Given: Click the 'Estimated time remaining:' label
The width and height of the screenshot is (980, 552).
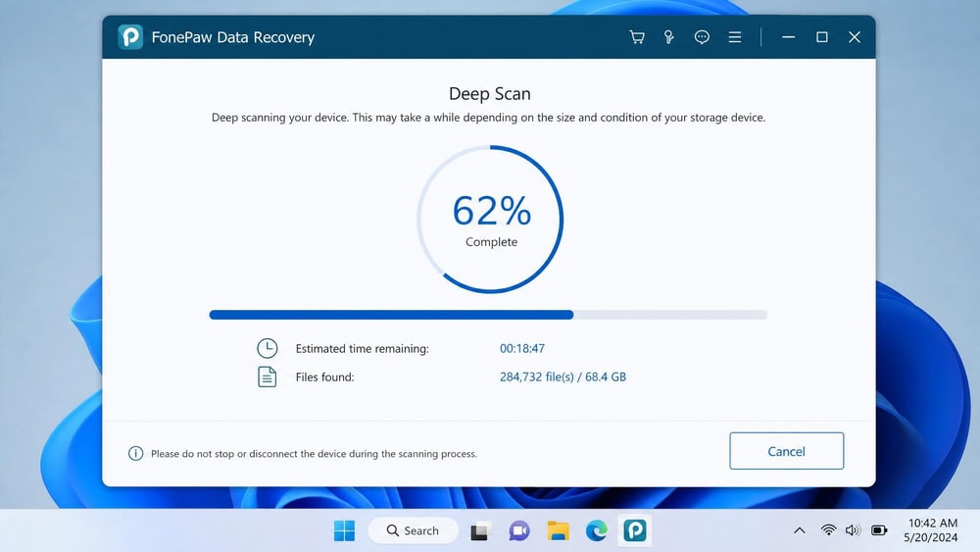Looking at the screenshot, I should (363, 349).
